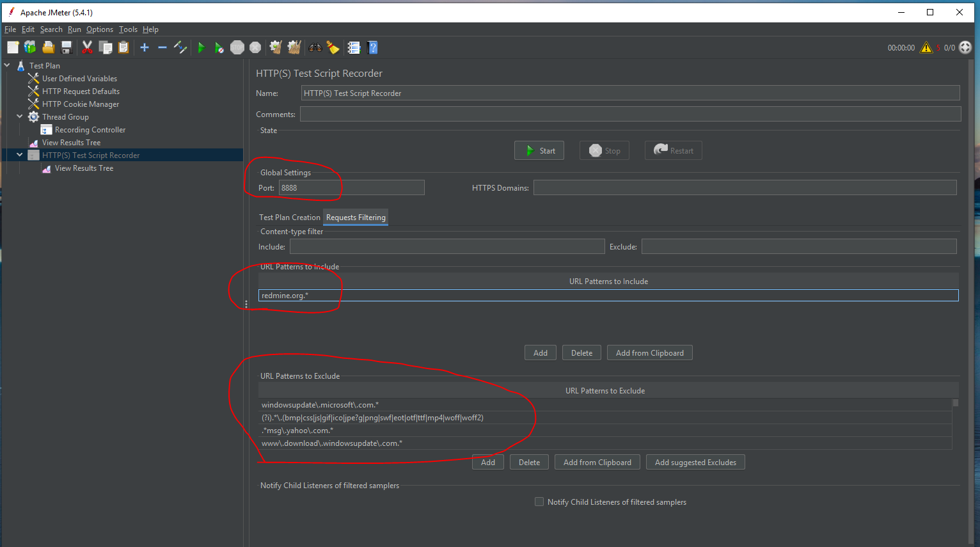Image resolution: width=980 pixels, height=547 pixels.
Task: Select HTTP Cookie Manager in tree
Action: point(81,104)
